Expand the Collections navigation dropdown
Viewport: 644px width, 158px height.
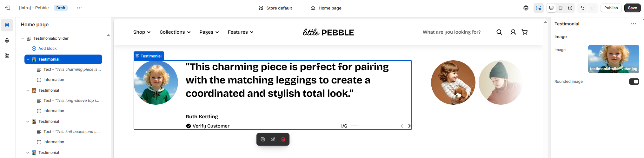tap(175, 32)
